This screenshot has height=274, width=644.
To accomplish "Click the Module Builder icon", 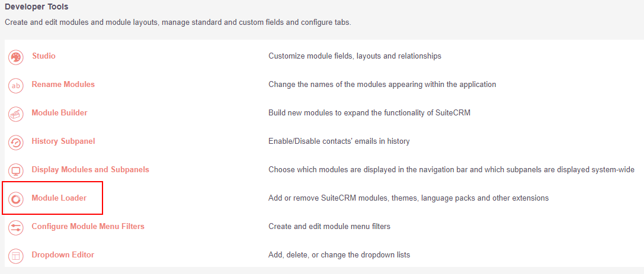I will point(16,114).
